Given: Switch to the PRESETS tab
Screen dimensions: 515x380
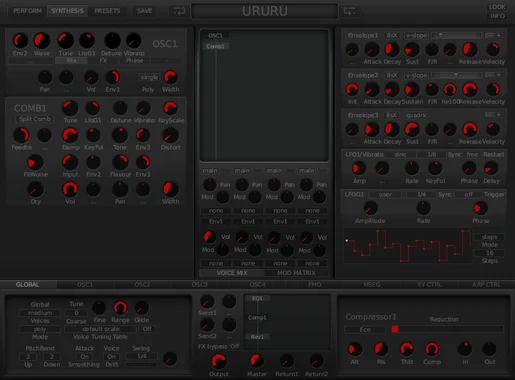Looking at the screenshot, I should [107, 11].
